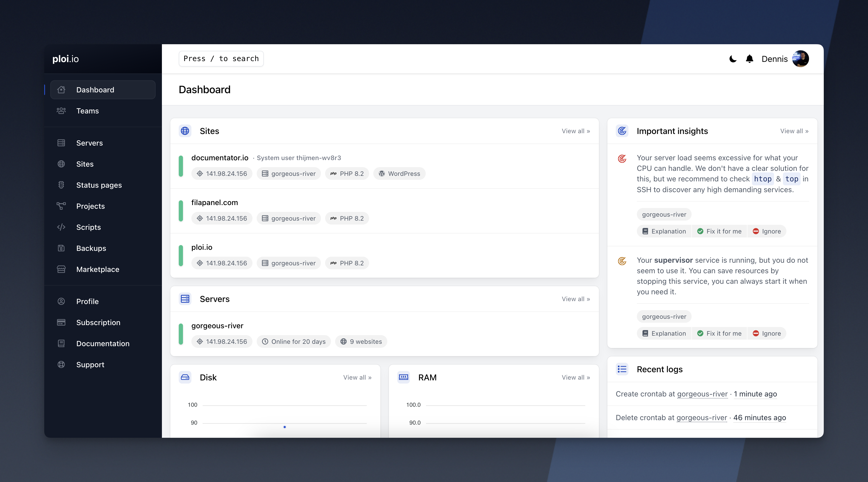The width and height of the screenshot is (868, 482).
Task: Open documentator.io site
Action: 220,158
